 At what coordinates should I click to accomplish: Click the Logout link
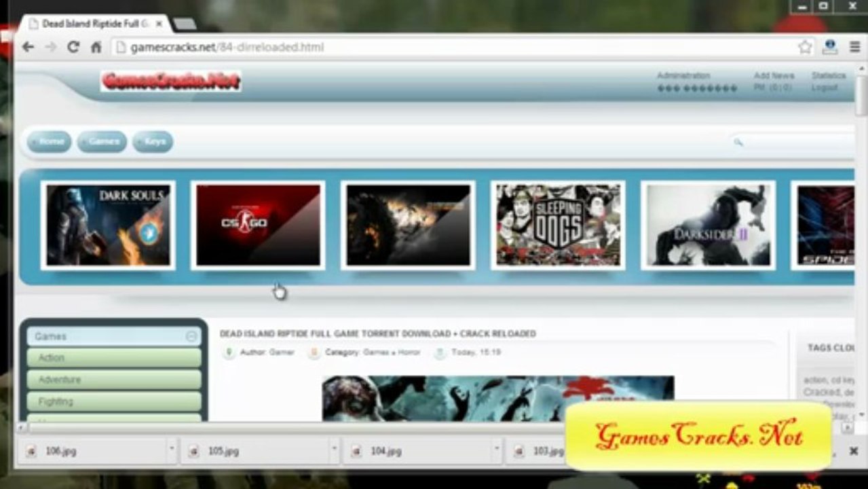click(x=825, y=88)
